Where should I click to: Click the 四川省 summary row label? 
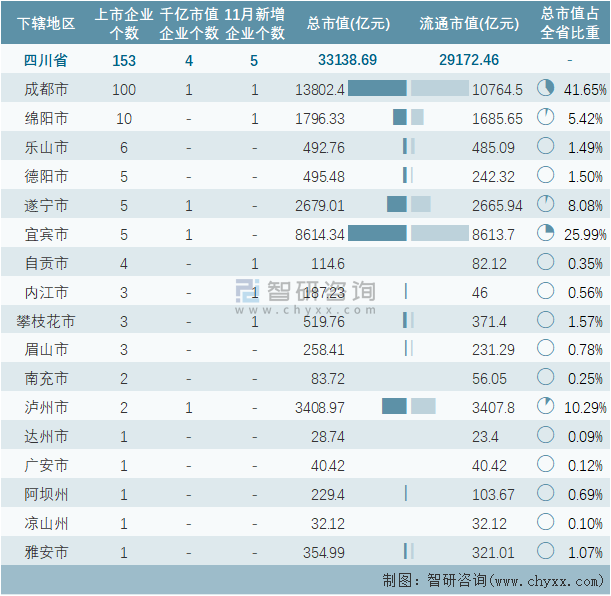[x=46, y=60]
